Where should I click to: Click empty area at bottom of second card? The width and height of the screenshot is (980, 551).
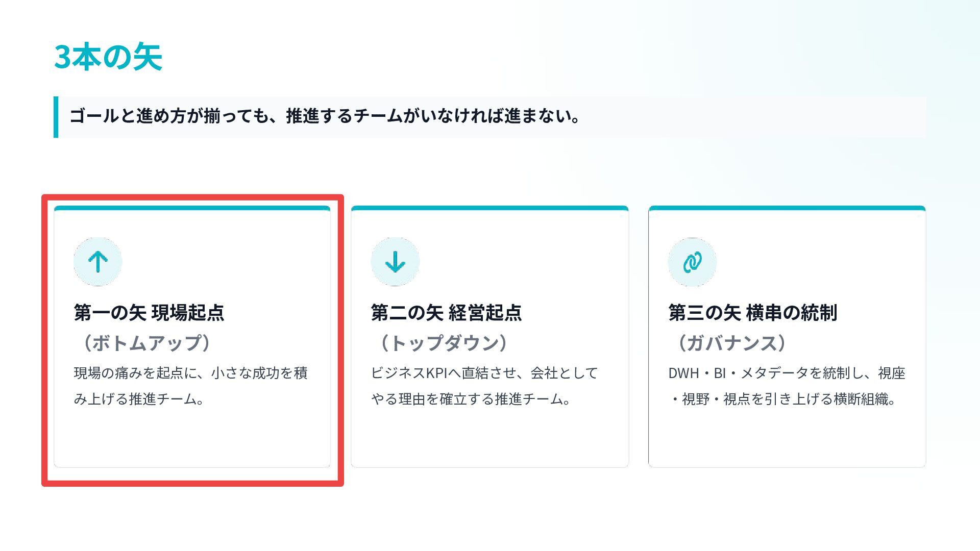click(x=489, y=438)
